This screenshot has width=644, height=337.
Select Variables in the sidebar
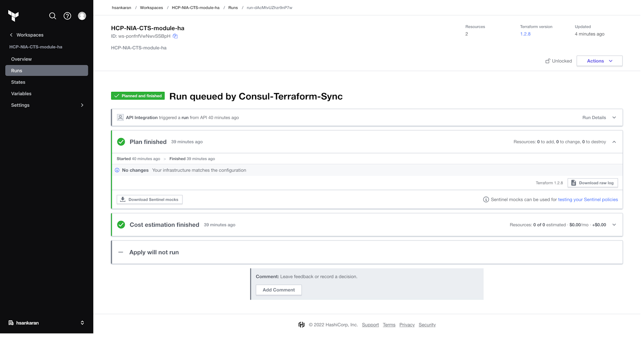21,93
